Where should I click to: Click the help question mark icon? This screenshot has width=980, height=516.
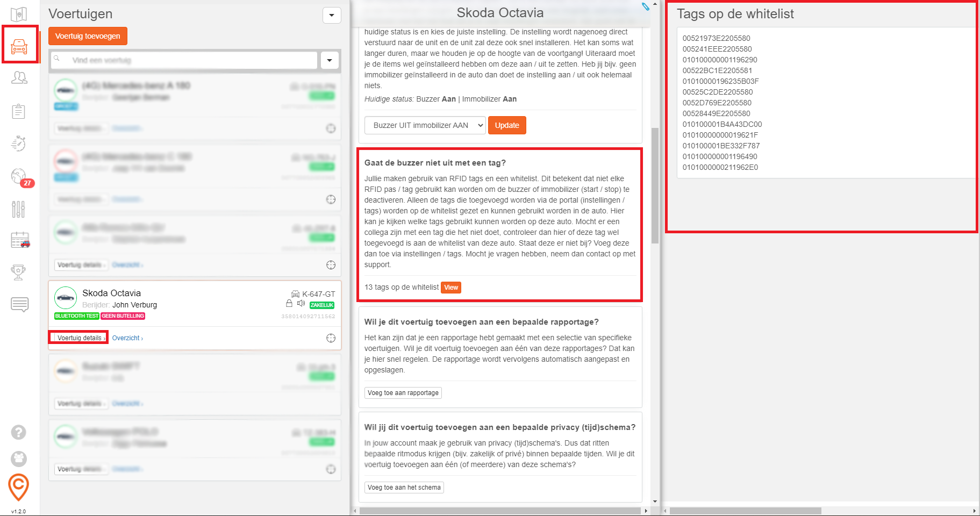pos(19,432)
